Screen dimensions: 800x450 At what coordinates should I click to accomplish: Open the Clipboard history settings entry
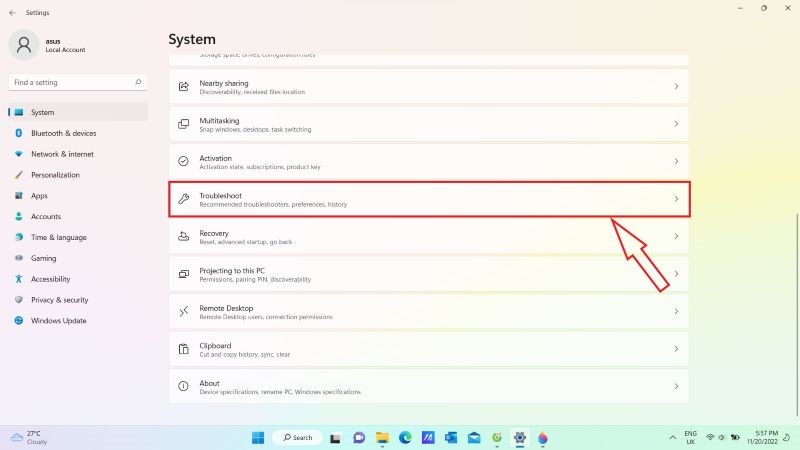click(x=429, y=349)
